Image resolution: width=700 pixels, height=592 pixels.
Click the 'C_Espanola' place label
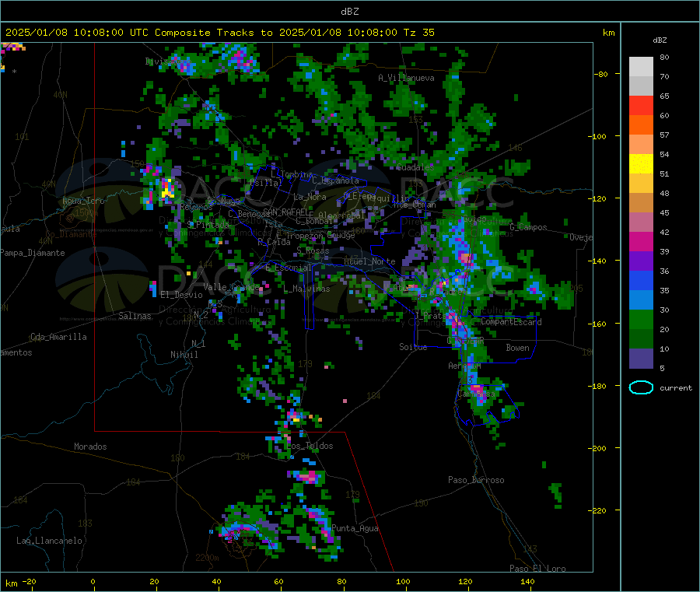(x=336, y=180)
